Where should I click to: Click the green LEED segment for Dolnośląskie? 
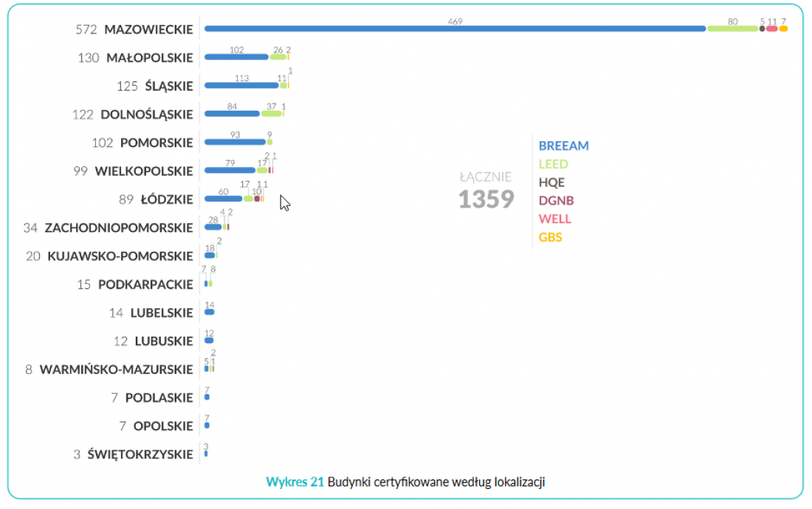click(272, 114)
